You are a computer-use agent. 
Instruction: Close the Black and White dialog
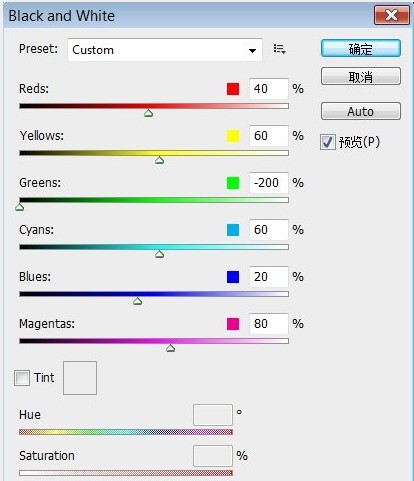[x=391, y=15]
